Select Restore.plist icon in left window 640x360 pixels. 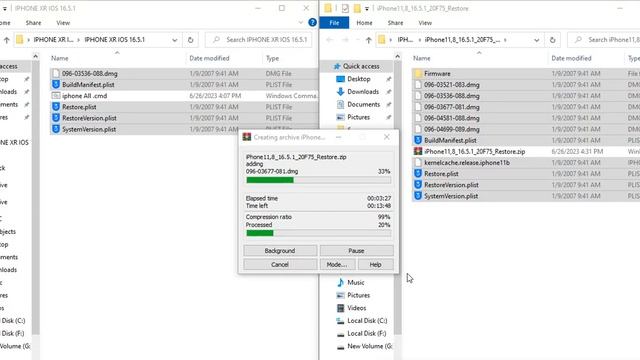point(56,107)
